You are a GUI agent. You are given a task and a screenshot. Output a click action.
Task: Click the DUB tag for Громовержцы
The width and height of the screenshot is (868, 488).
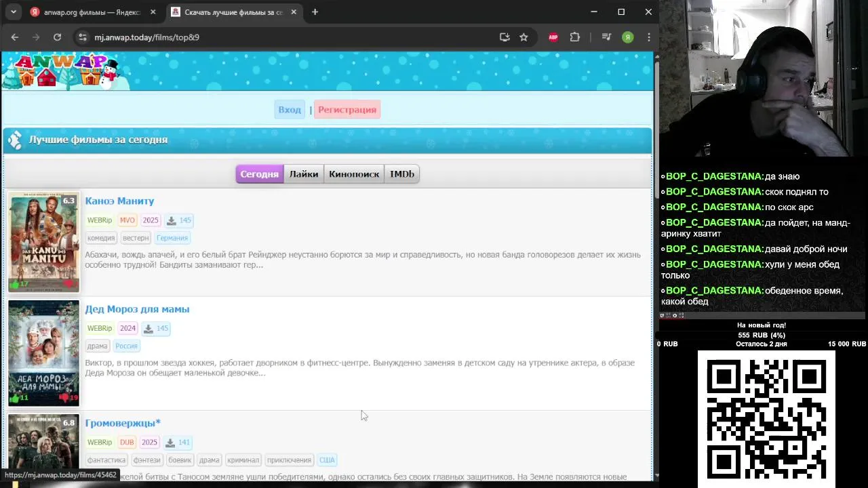coord(127,443)
